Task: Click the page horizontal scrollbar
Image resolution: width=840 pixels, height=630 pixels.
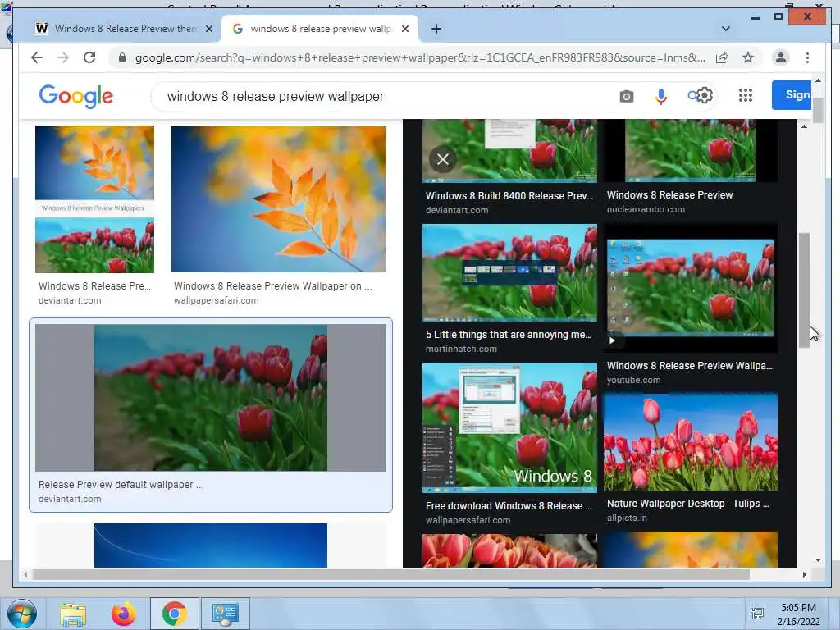Action: click(x=390, y=574)
